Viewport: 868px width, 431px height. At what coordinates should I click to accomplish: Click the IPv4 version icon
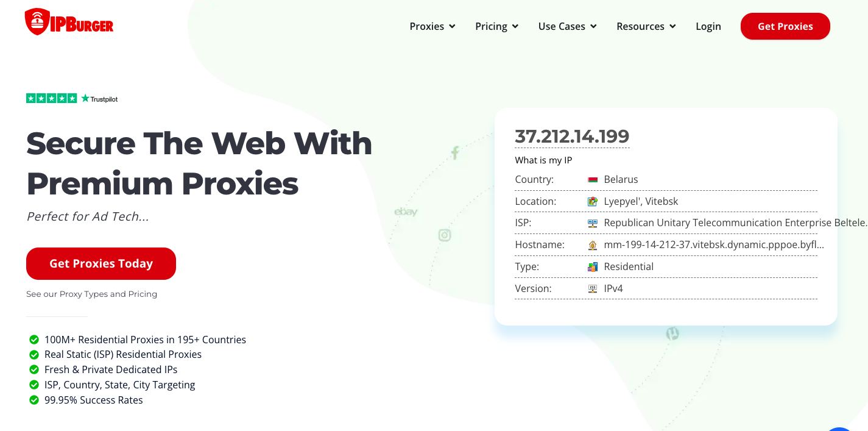(591, 288)
